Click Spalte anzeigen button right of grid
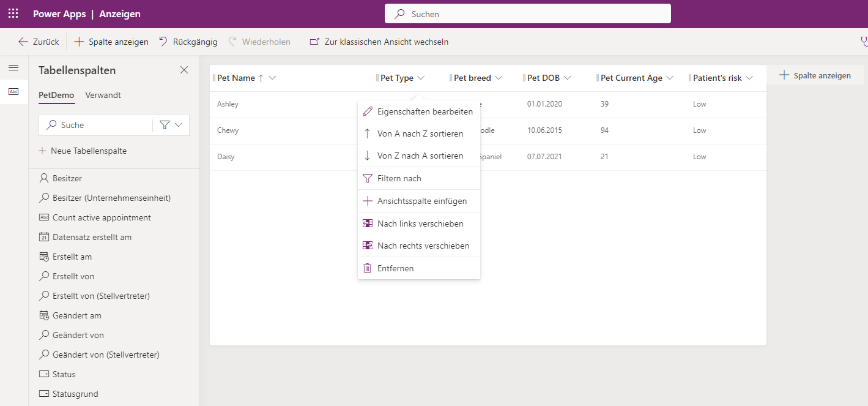Image resolution: width=868 pixels, height=406 pixels. (814, 75)
